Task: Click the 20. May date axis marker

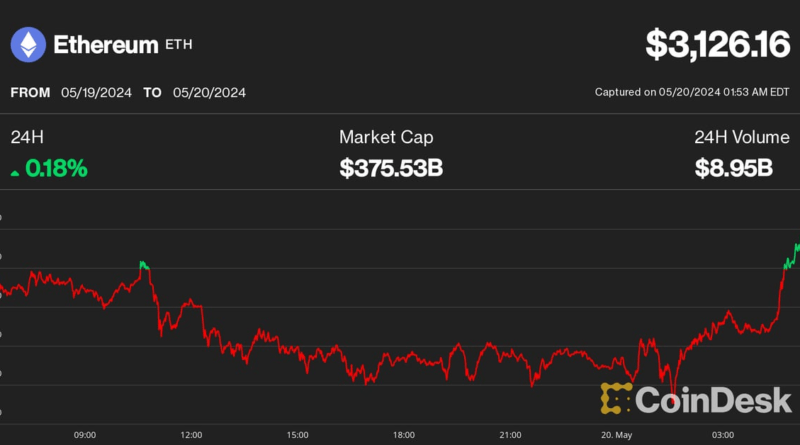Action: point(616,435)
